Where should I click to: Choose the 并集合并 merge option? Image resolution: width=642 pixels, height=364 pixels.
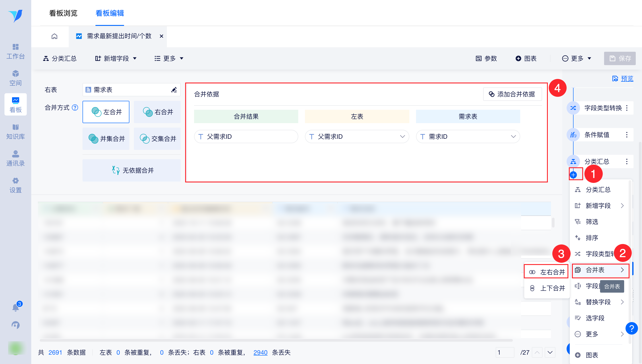click(x=106, y=139)
